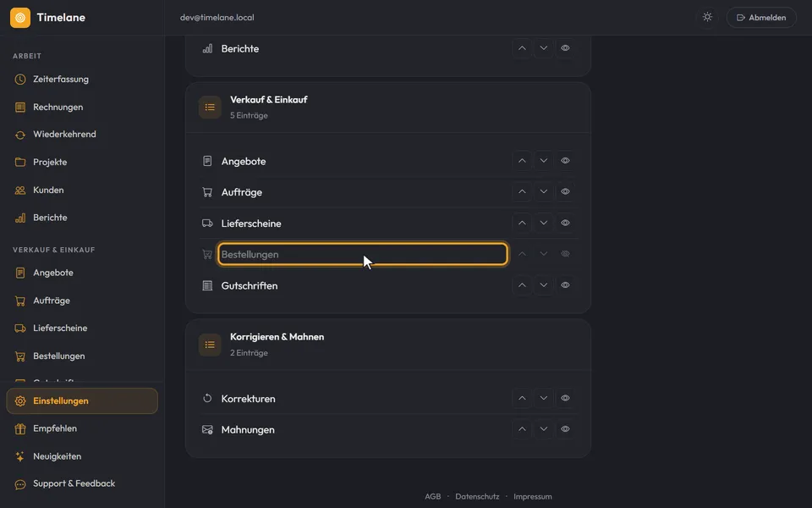Open the Impressum footer link

click(x=533, y=497)
